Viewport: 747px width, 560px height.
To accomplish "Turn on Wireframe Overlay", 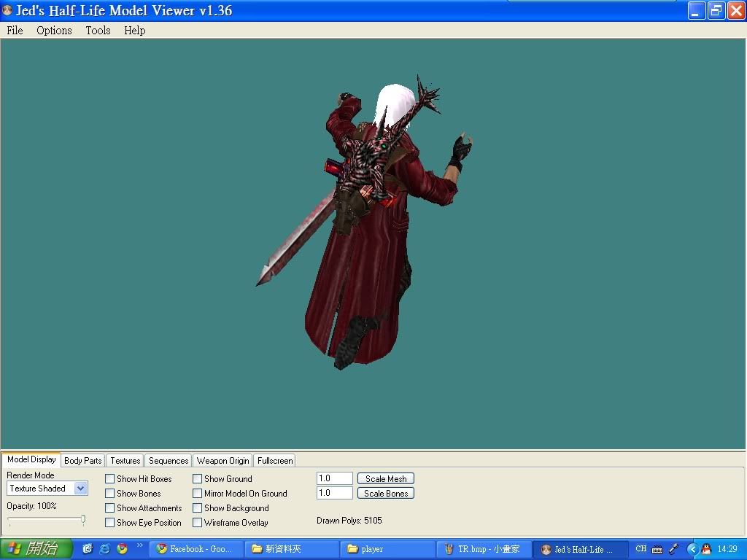I will point(198,523).
